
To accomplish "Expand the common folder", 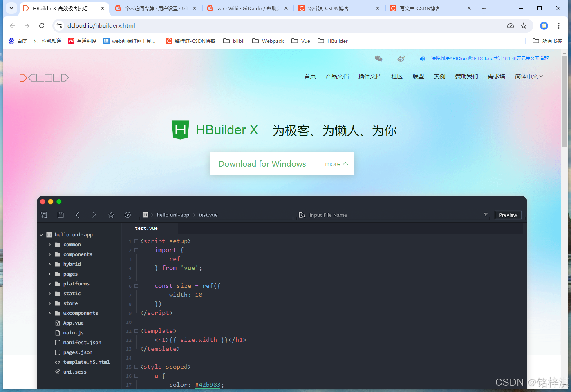I will click(50, 245).
